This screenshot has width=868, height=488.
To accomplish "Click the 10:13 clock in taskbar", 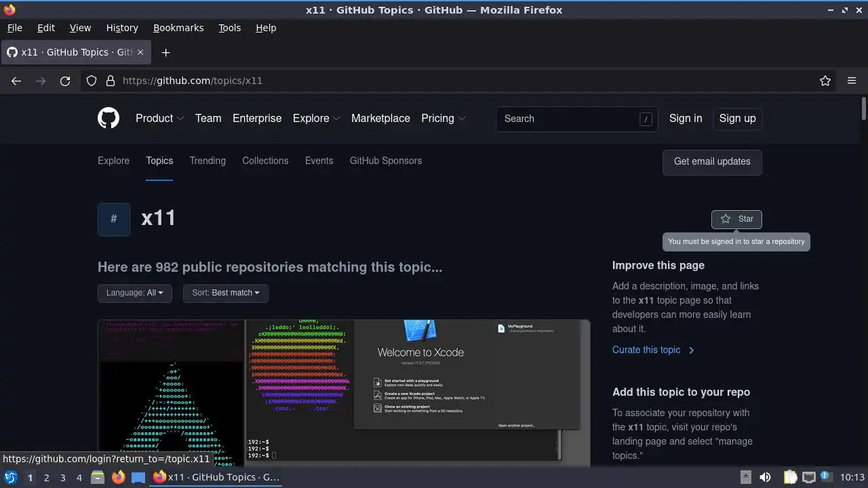I will [x=852, y=477].
